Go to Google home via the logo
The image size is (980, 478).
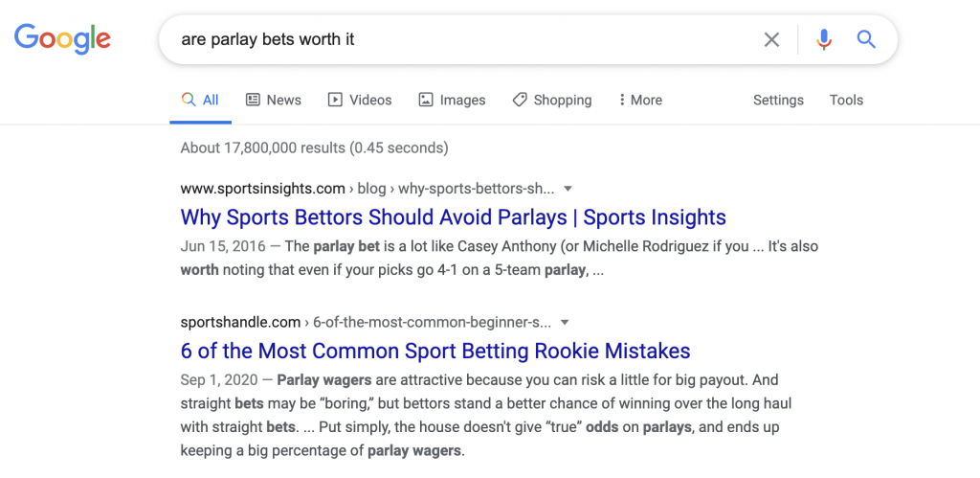pyautogui.click(x=62, y=38)
